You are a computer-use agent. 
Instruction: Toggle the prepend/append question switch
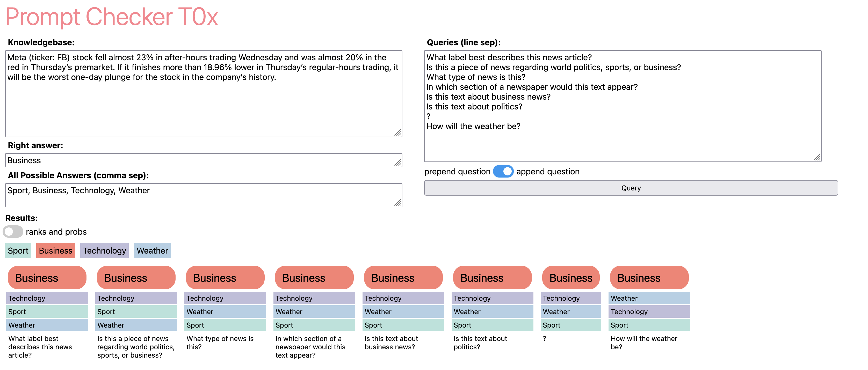coord(503,171)
